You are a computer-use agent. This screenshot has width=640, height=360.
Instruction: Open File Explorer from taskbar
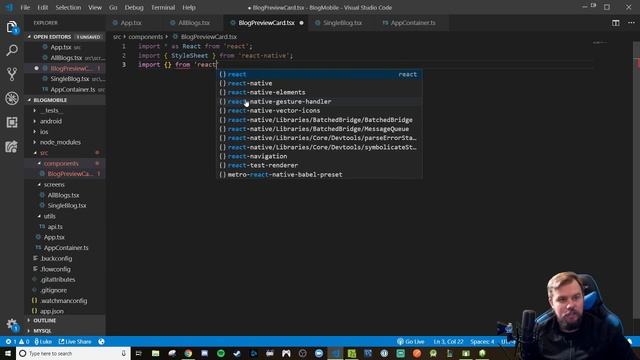point(156,353)
